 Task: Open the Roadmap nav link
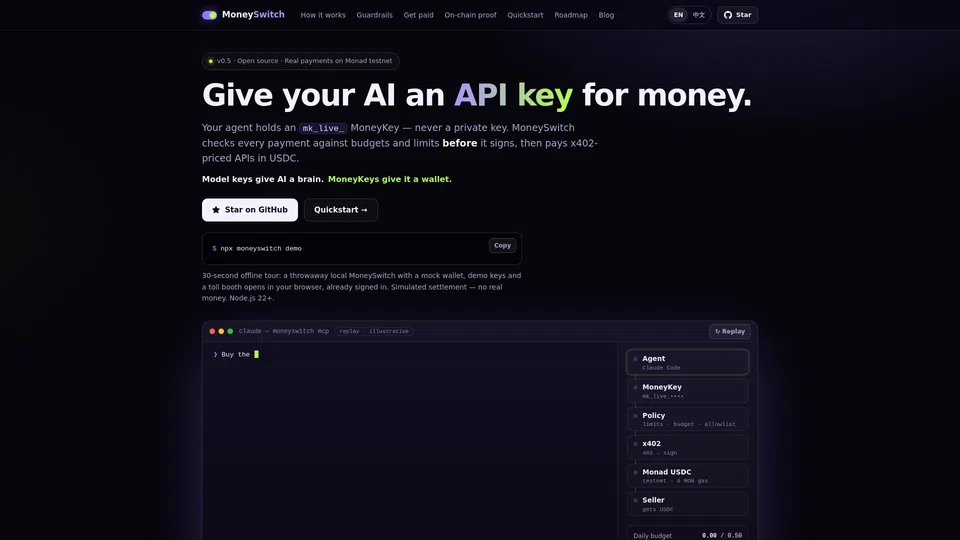pos(571,15)
